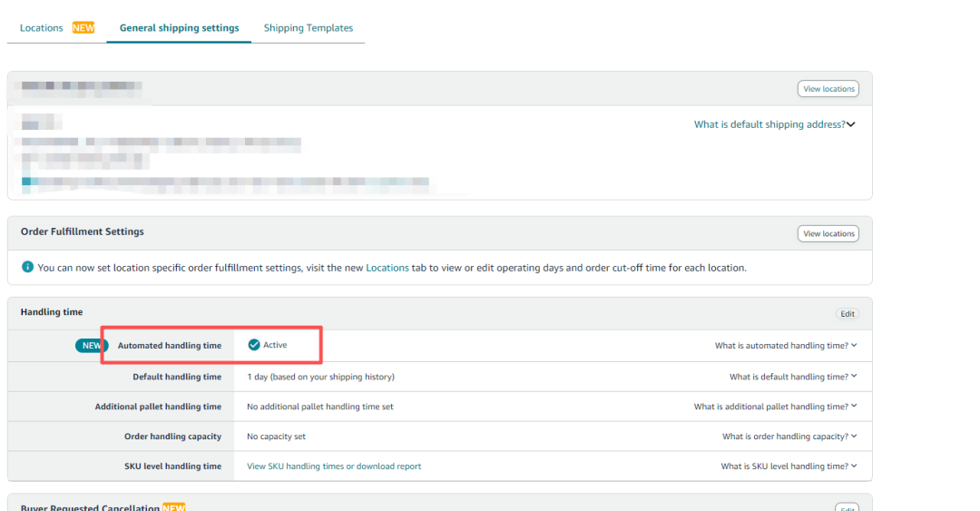
Task: Click the Active checkmark icon for automated handling time
Action: click(254, 345)
